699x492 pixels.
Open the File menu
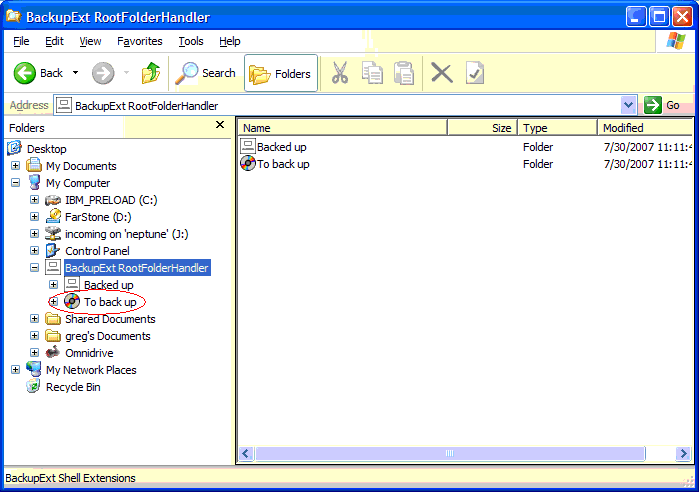coord(21,41)
